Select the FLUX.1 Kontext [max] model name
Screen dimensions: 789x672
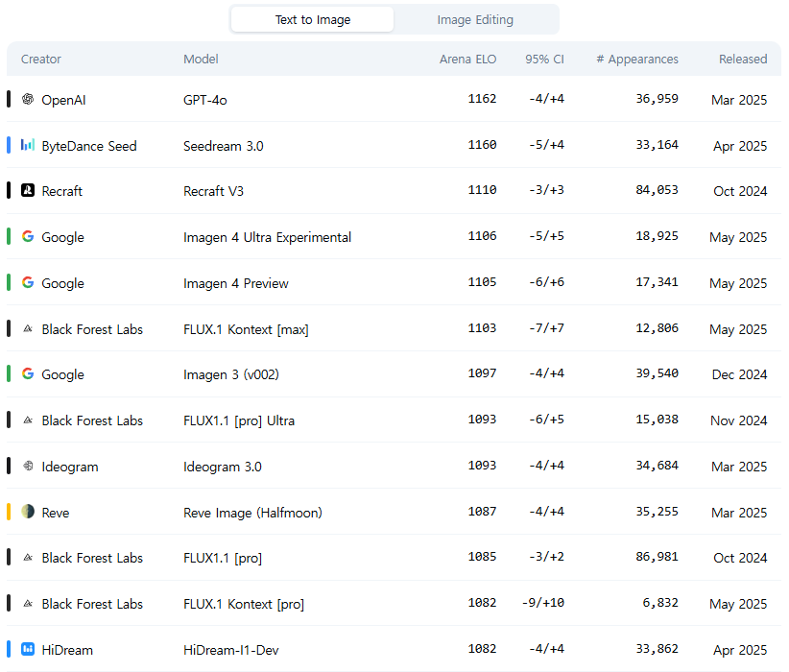(246, 329)
